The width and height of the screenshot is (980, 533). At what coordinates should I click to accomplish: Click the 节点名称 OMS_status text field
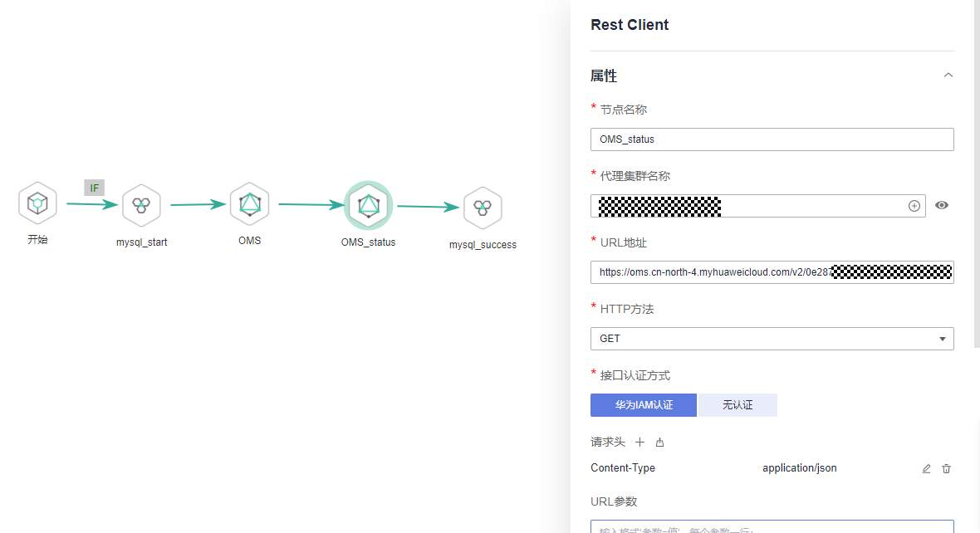pos(772,139)
